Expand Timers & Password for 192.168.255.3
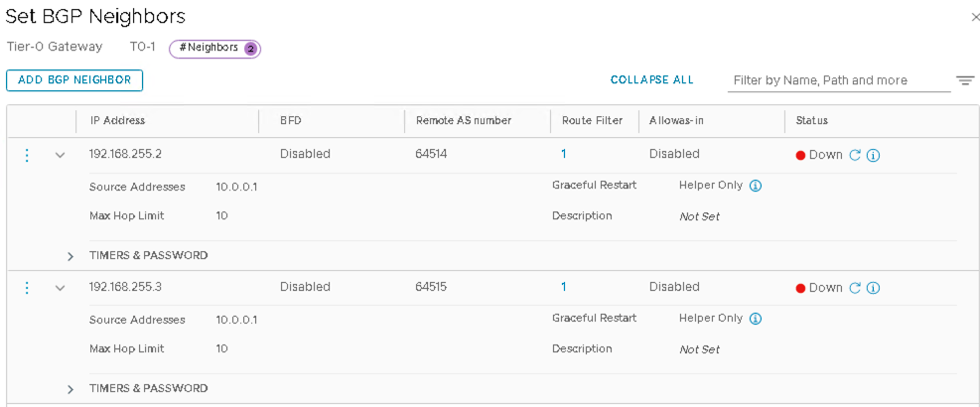The height and width of the screenshot is (407, 980). pyautogui.click(x=70, y=389)
